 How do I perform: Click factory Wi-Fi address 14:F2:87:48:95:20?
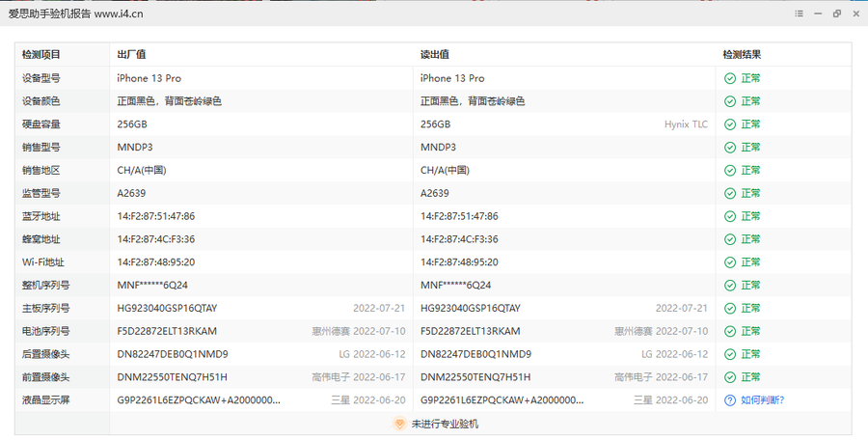coord(155,262)
